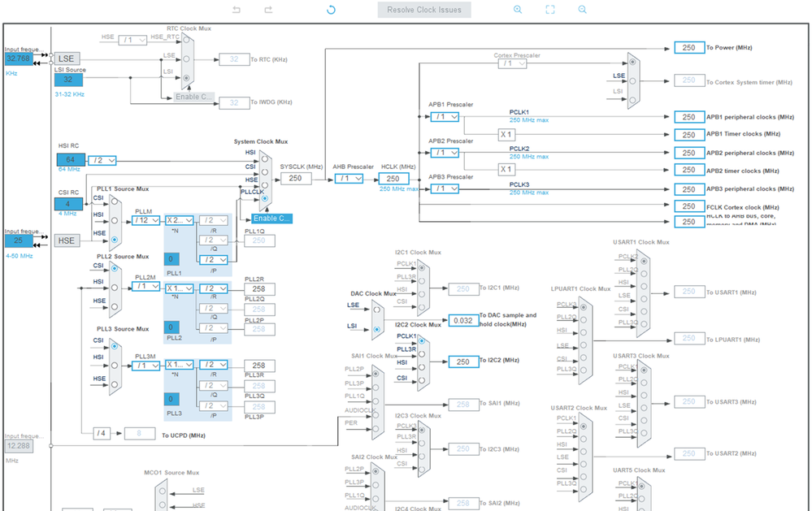Click the HSE input frequency field showing 25

pos(19,240)
